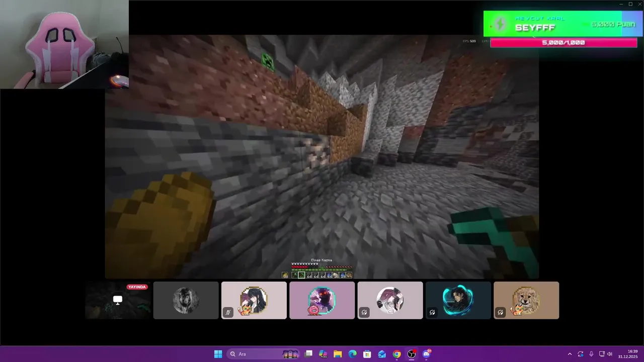Image resolution: width=644 pixels, height=362 pixels.
Task: Click the webcam overlay with pink chair
Action: 64,44
